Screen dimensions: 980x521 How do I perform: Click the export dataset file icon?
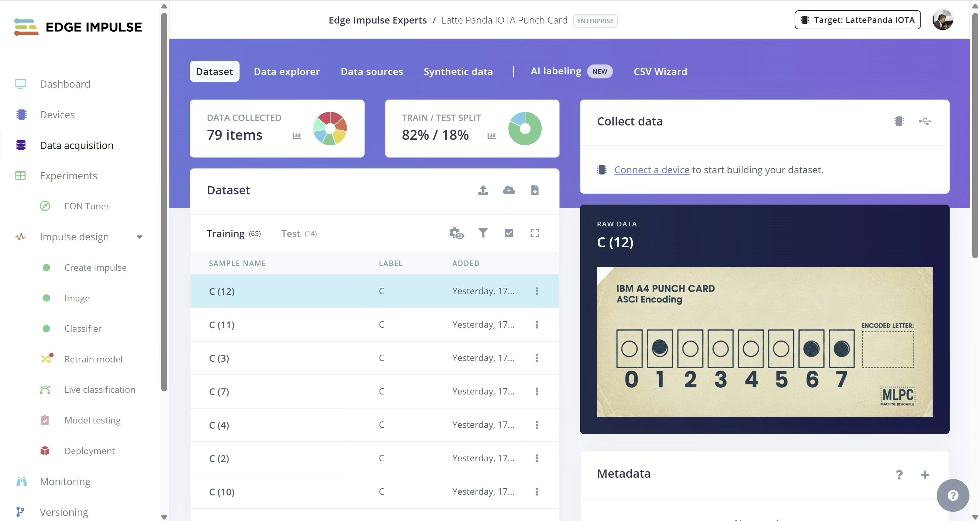[535, 190]
